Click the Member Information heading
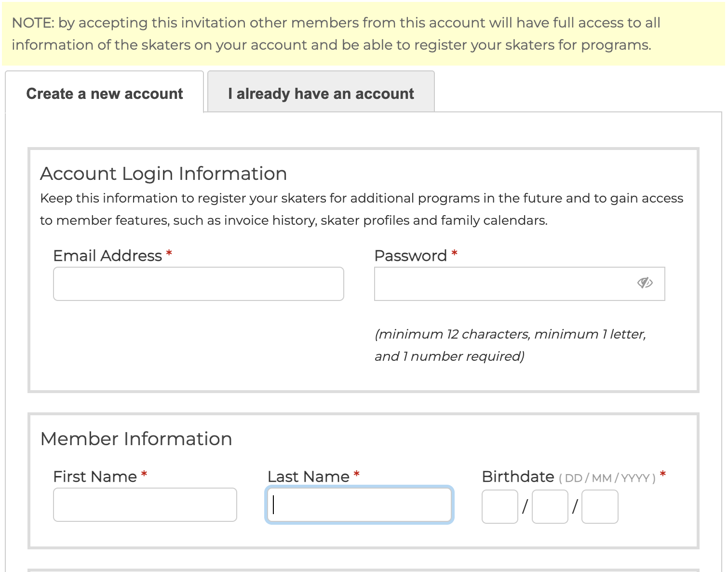Image resolution: width=728 pixels, height=572 pixels. pyautogui.click(x=136, y=439)
